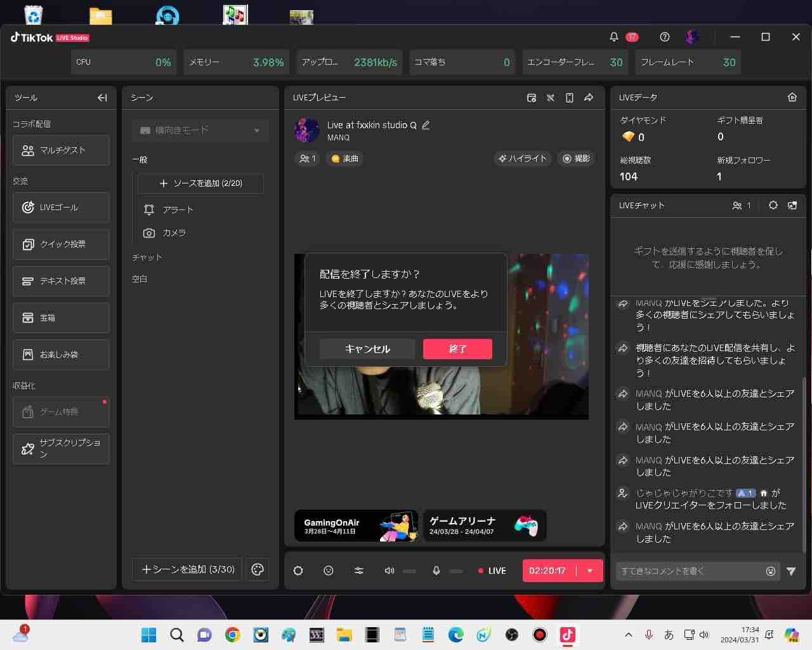812x650 pixels.
Task: Select the 一般 scene
Action: [140, 159]
